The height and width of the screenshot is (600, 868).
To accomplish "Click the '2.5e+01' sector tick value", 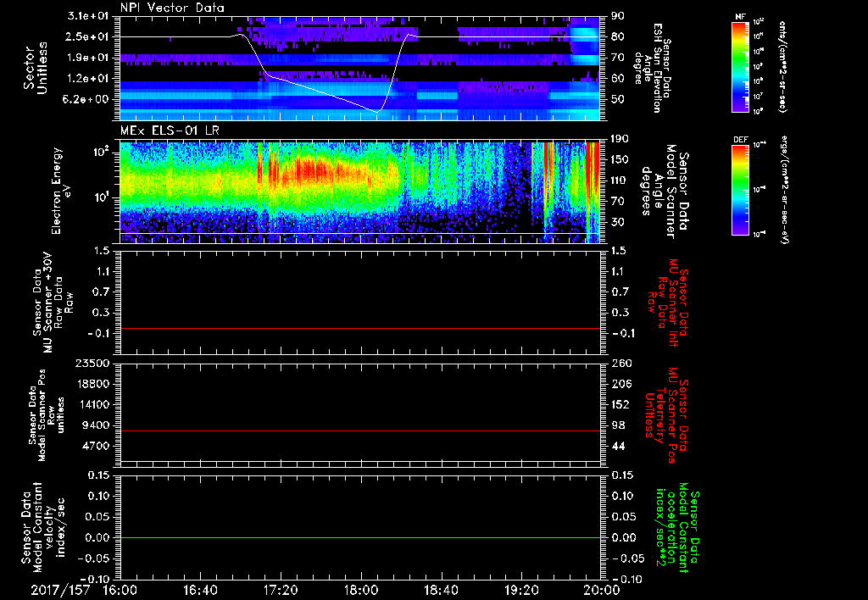I will pos(87,36).
